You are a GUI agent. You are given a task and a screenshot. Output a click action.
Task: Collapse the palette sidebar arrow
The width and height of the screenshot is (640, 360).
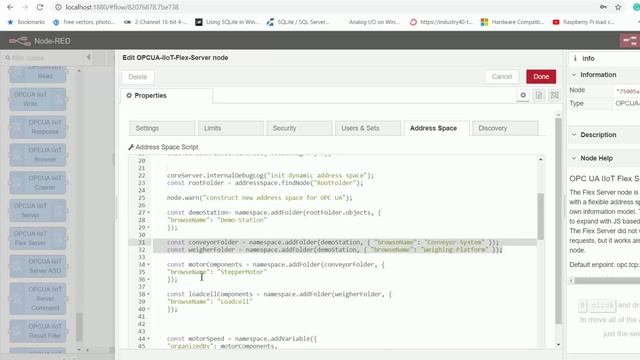click(89, 58)
